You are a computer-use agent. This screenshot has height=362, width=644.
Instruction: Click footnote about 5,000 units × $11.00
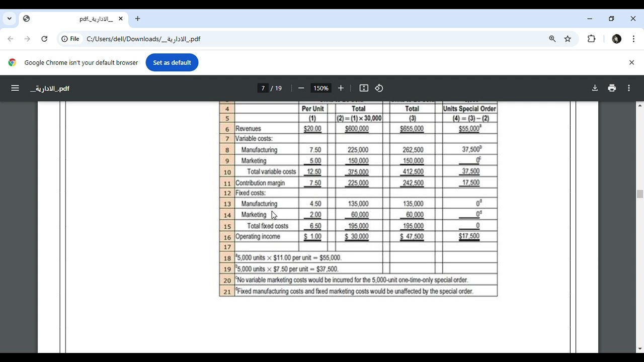288,257
